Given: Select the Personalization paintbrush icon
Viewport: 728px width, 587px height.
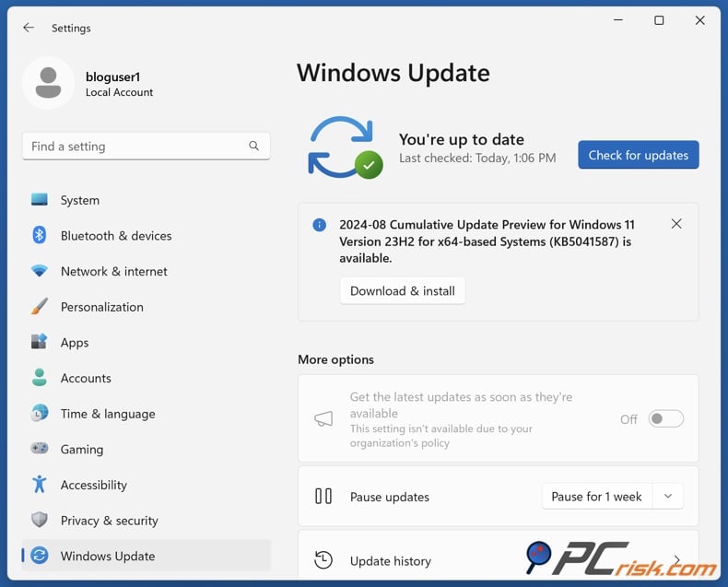Looking at the screenshot, I should click(40, 306).
